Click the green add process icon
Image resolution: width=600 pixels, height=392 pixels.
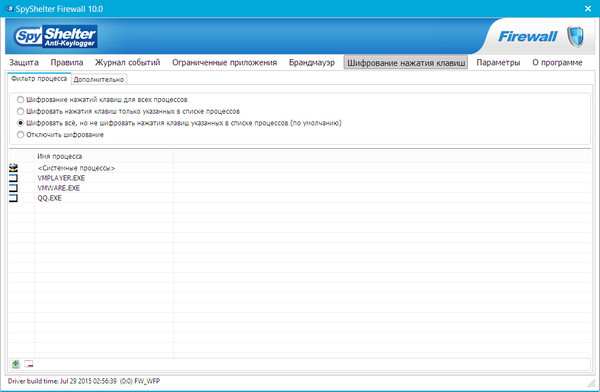[16, 364]
